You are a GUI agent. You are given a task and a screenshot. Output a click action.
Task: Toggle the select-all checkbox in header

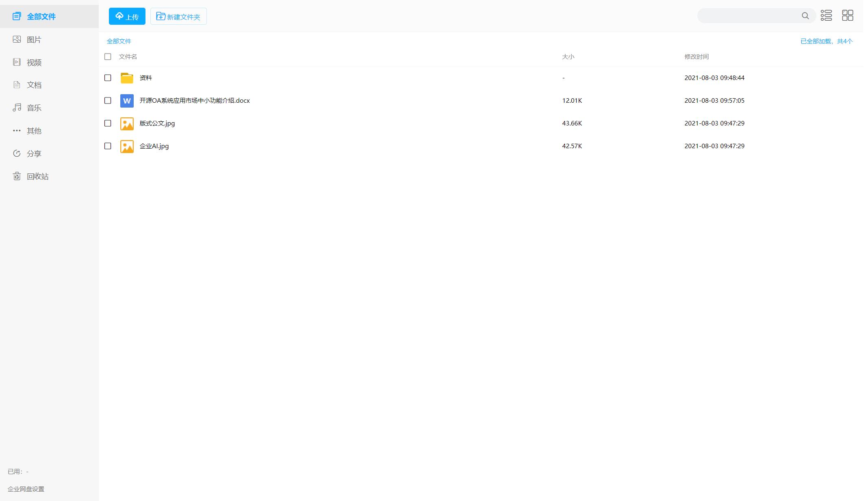(108, 56)
